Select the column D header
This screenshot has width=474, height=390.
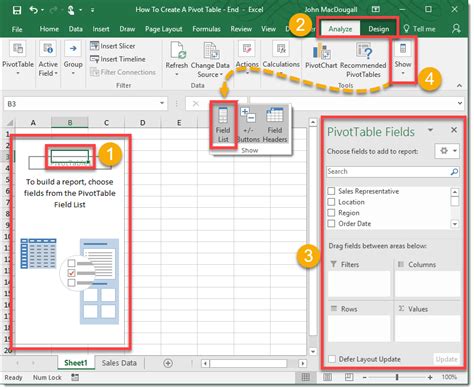142,123
